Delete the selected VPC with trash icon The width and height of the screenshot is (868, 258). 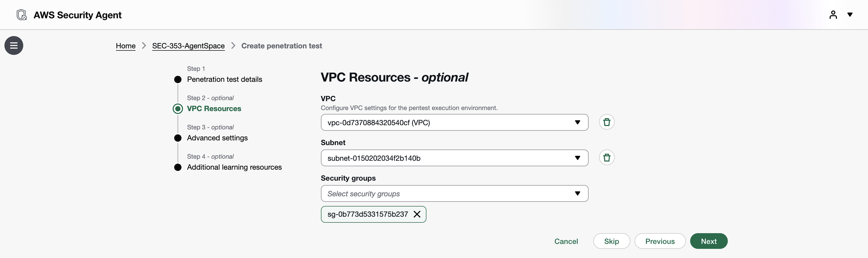[607, 122]
